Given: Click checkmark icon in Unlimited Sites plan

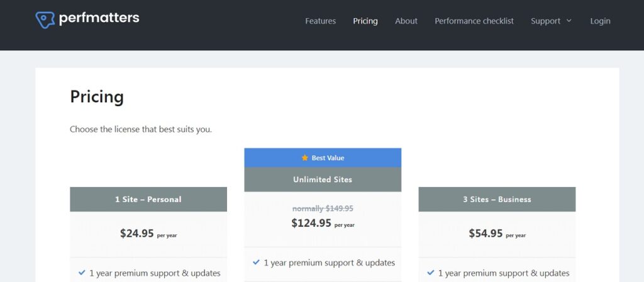Looking at the screenshot, I should (x=257, y=262).
